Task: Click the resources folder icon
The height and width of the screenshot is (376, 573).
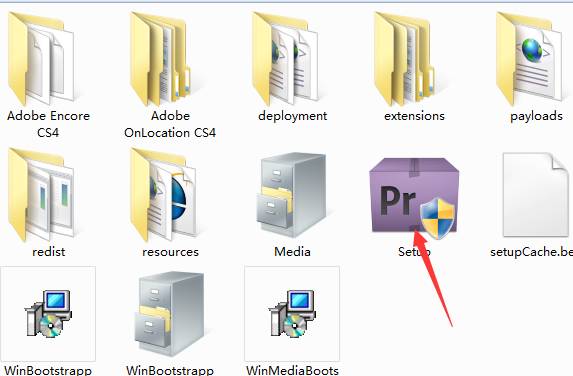Action: (x=163, y=194)
